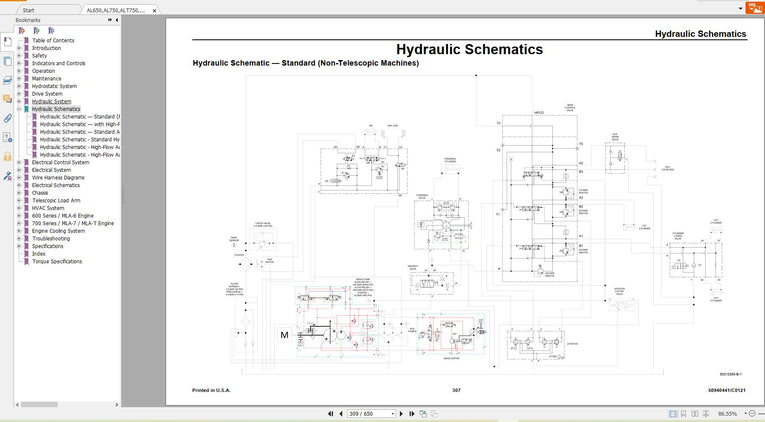Go to the previous page arrow
Viewport: 765px width, 422px height.
[x=341, y=413]
